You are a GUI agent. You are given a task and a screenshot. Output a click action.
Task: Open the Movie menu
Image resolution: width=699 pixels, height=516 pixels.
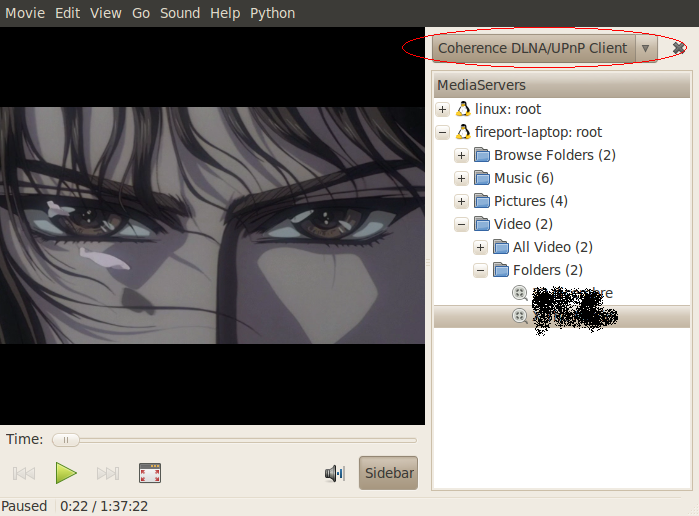[25, 13]
